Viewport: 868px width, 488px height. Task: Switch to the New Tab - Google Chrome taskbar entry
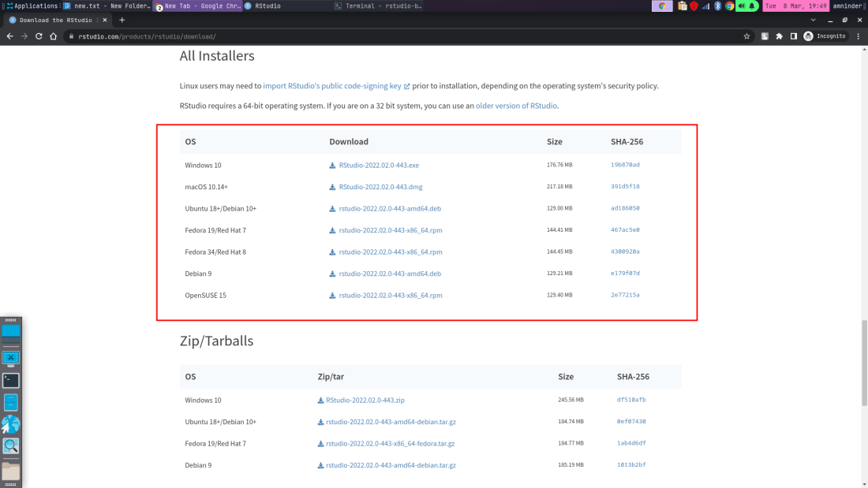197,6
